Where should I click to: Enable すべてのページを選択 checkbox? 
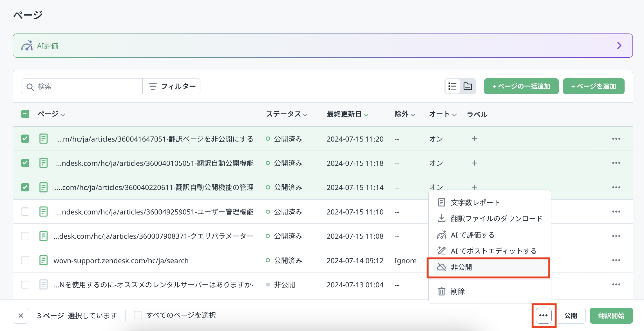(x=138, y=315)
